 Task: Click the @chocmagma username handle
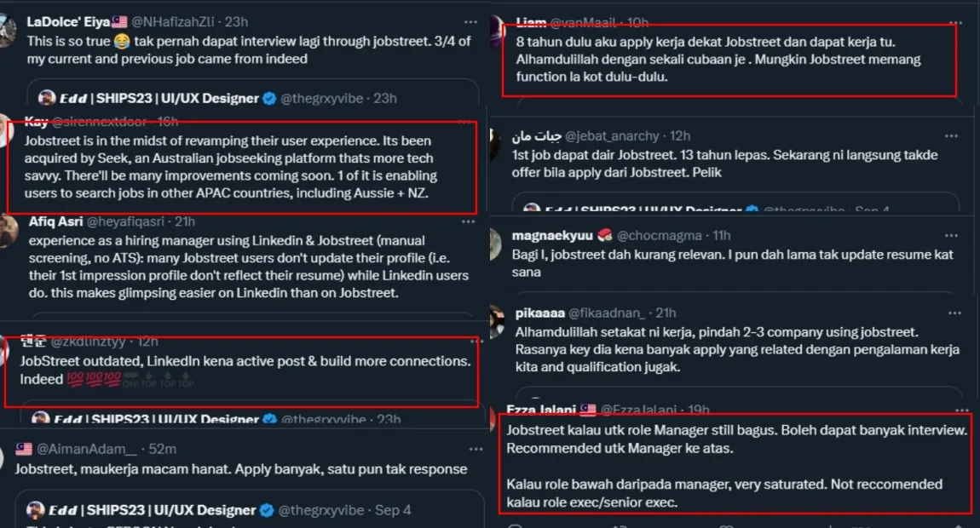[660, 236]
